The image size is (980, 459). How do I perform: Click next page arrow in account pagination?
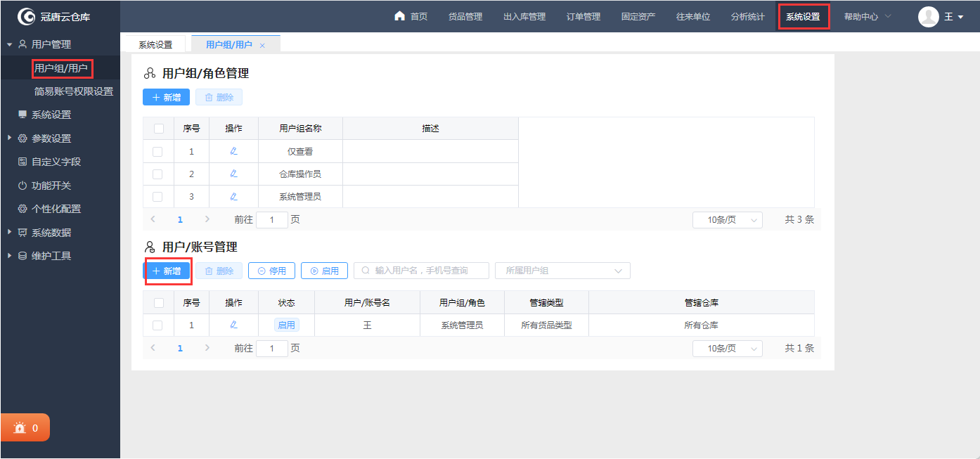(207, 347)
